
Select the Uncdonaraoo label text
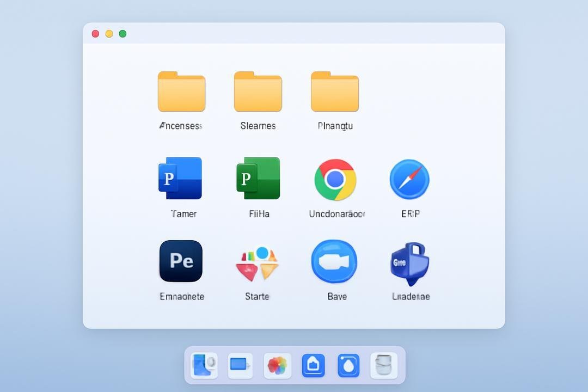[337, 214]
